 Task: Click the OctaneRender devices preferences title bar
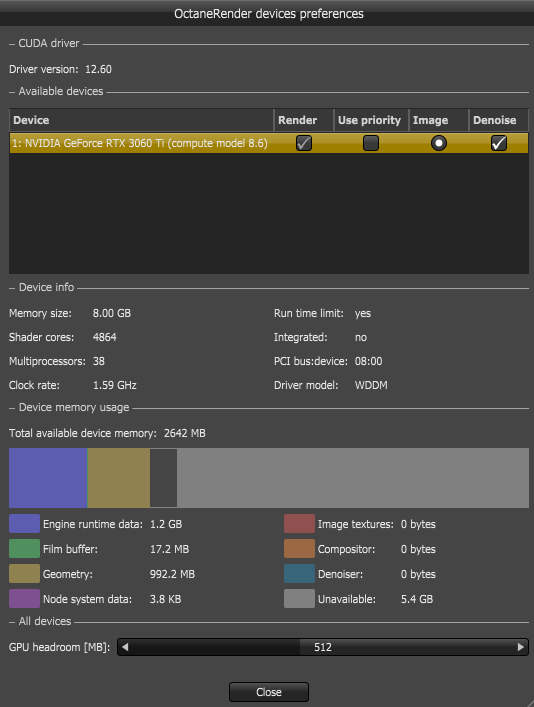(x=269, y=14)
